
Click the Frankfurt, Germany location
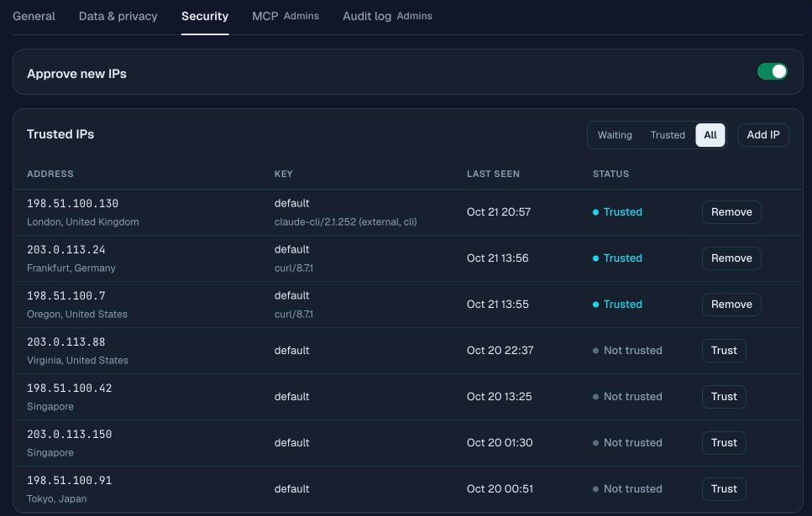coord(71,268)
